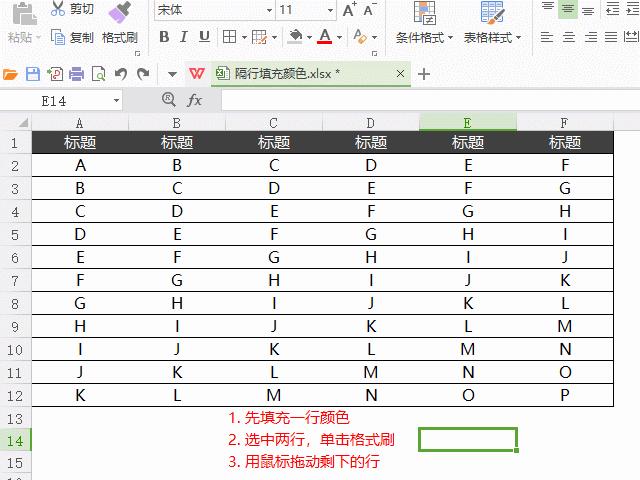Click cell F12 containing P
Image resolution: width=640 pixels, height=480 pixels.
[x=565, y=395]
